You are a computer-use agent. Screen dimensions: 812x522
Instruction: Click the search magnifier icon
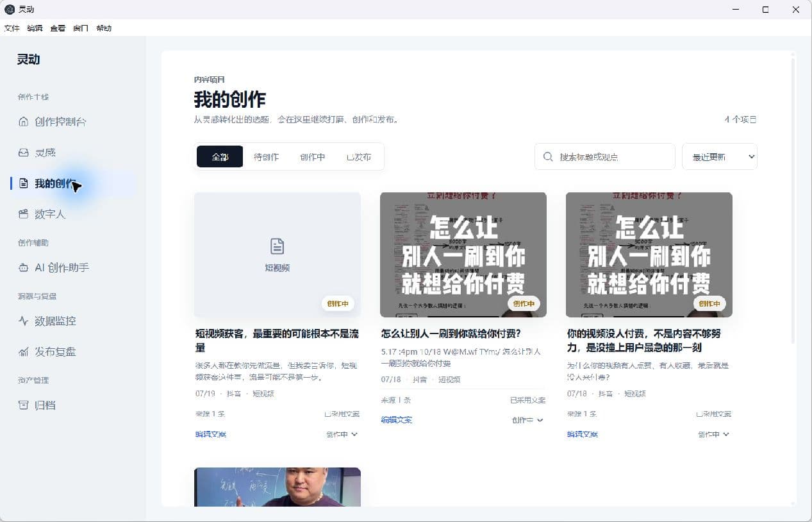pos(548,156)
